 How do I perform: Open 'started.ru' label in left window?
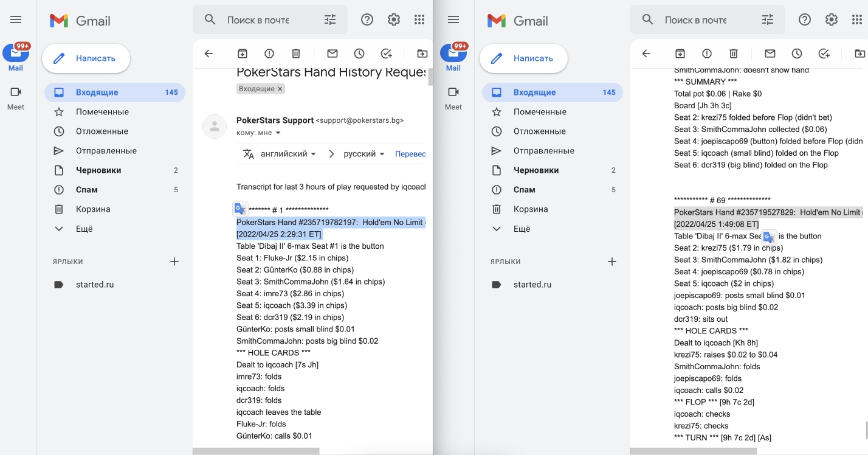114,285
